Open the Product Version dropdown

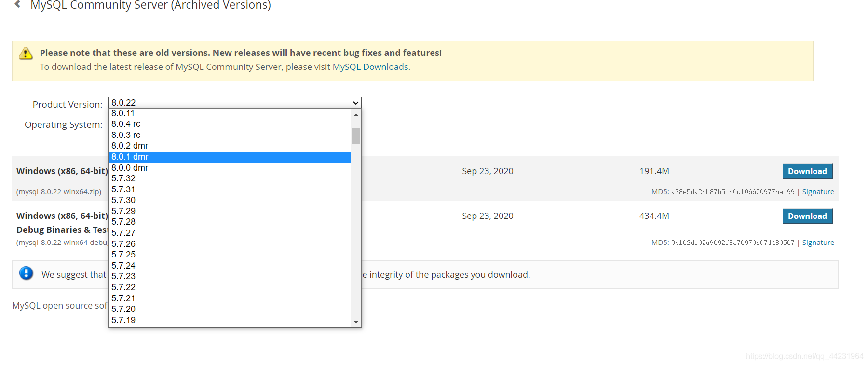[x=235, y=103]
